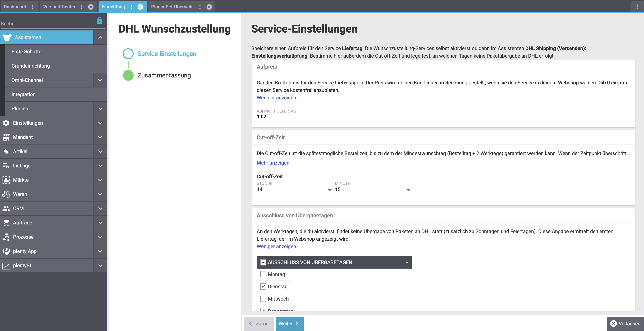The height and width of the screenshot is (331, 644).
Task: Close the Versand-Center tab
Action: point(91,7)
